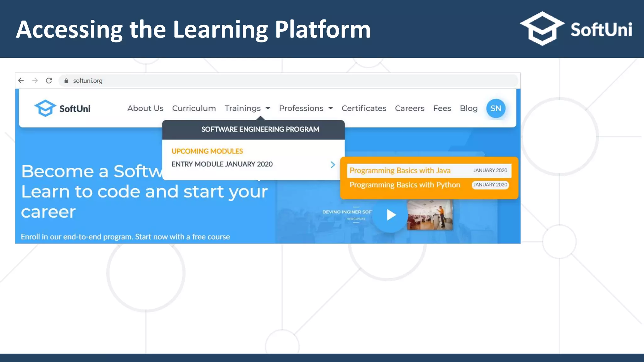
Task: Click the Enroll in our end-to-end program text
Action: (x=125, y=237)
